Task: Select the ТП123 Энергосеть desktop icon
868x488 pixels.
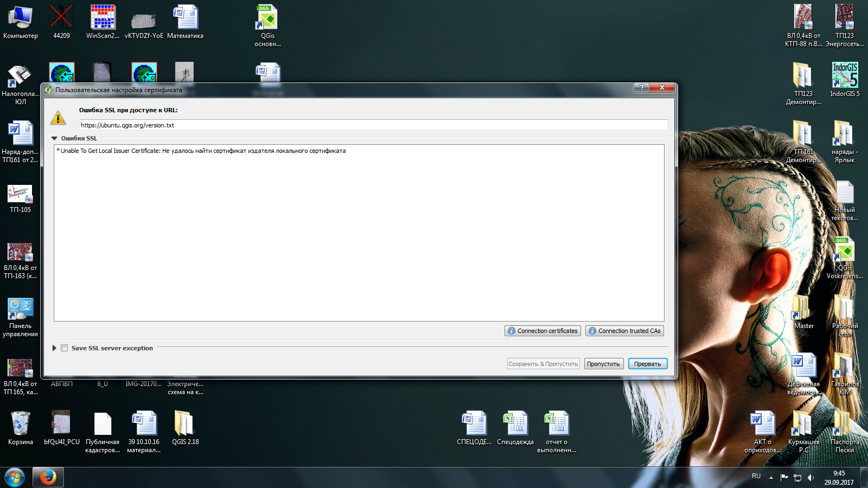Action: pyautogui.click(x=845, y=25)
